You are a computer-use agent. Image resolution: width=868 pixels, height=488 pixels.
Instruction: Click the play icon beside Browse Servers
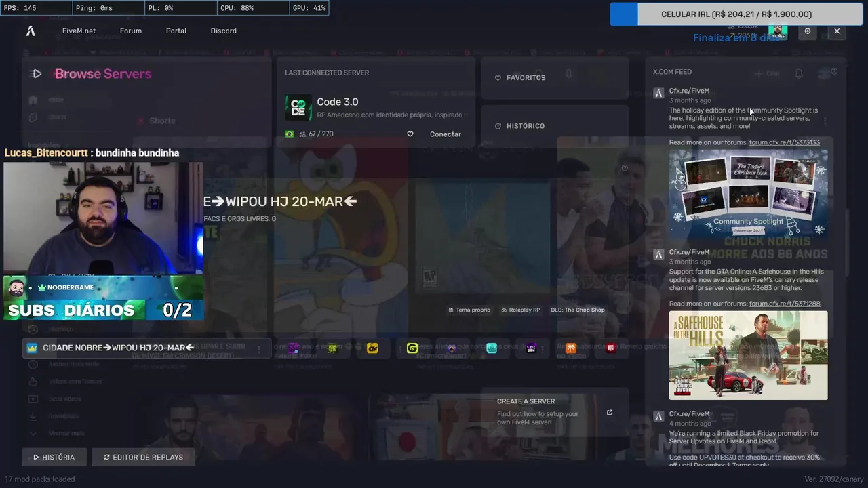(37, 74)
